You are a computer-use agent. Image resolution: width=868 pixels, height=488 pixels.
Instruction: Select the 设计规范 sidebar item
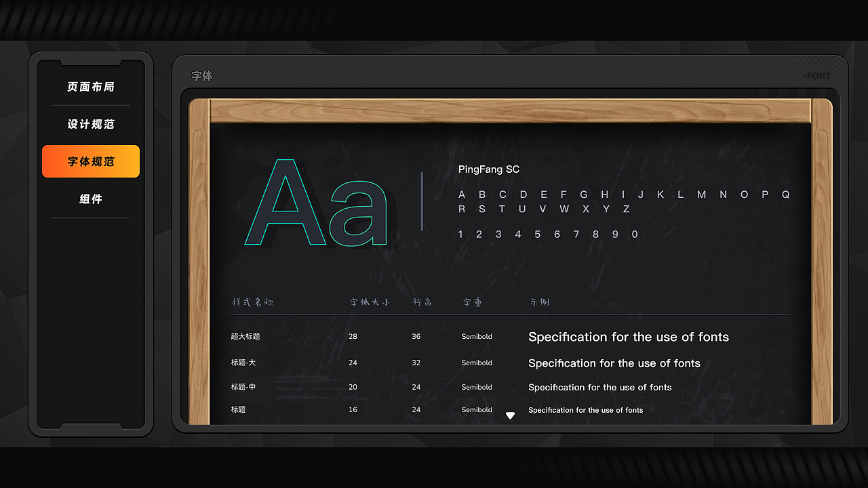(x=91, y=124)
